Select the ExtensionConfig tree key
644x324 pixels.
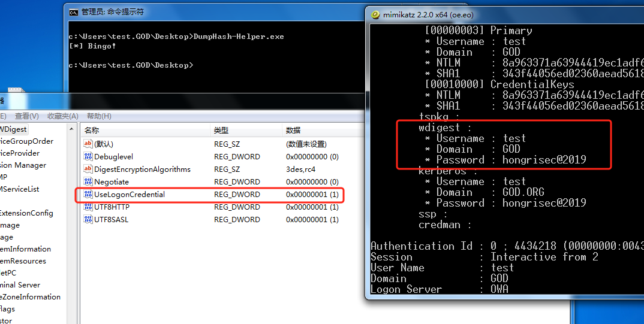[27, 213]
